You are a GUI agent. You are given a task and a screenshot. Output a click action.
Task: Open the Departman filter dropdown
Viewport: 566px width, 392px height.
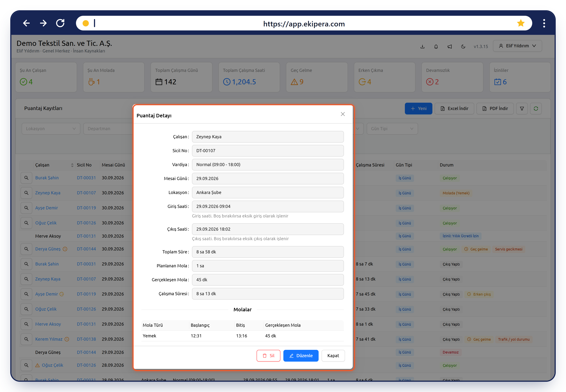(x=108, y=129)
